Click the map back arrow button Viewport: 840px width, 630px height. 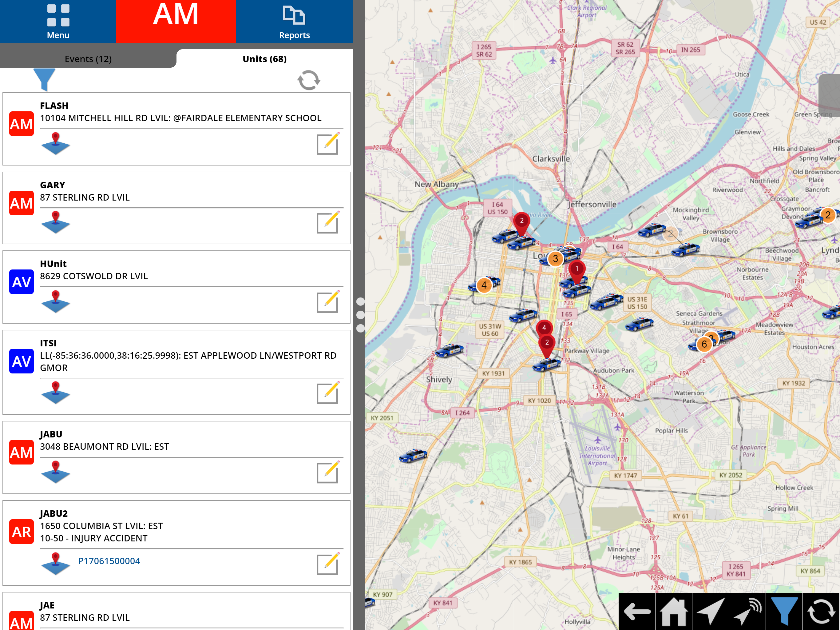(x=637, y=611)
